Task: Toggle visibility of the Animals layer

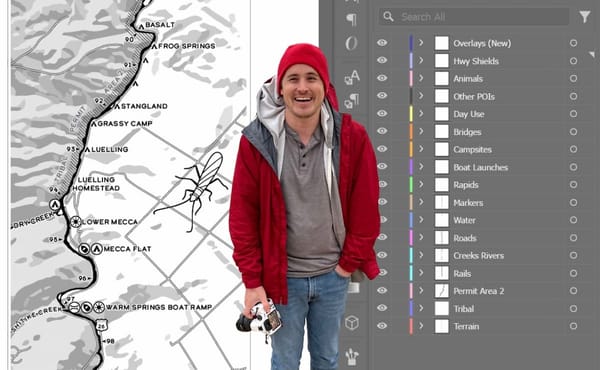Action: coord(382,78)
